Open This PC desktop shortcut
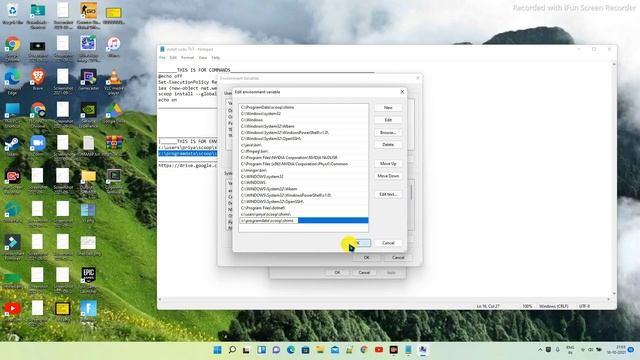Viewport: 640px width, 360px height. tap(12, 114)
